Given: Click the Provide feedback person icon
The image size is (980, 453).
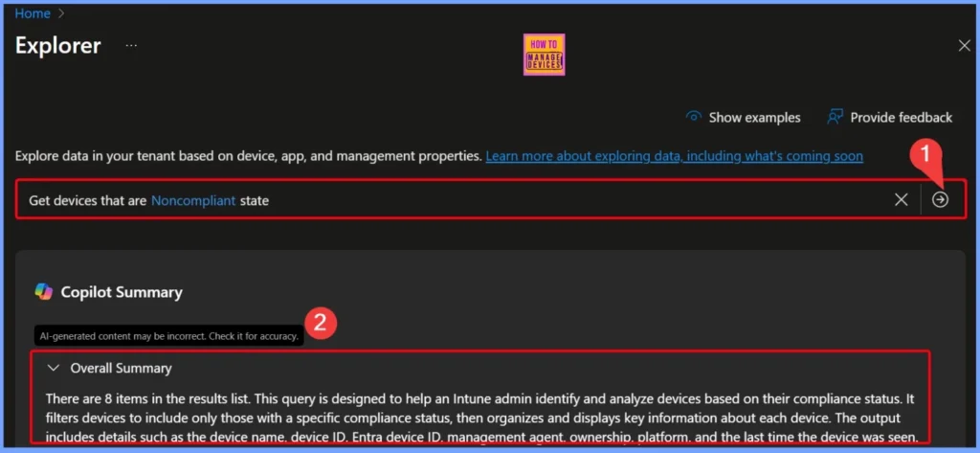Looking at the screenshot, I should coord(835,117).
